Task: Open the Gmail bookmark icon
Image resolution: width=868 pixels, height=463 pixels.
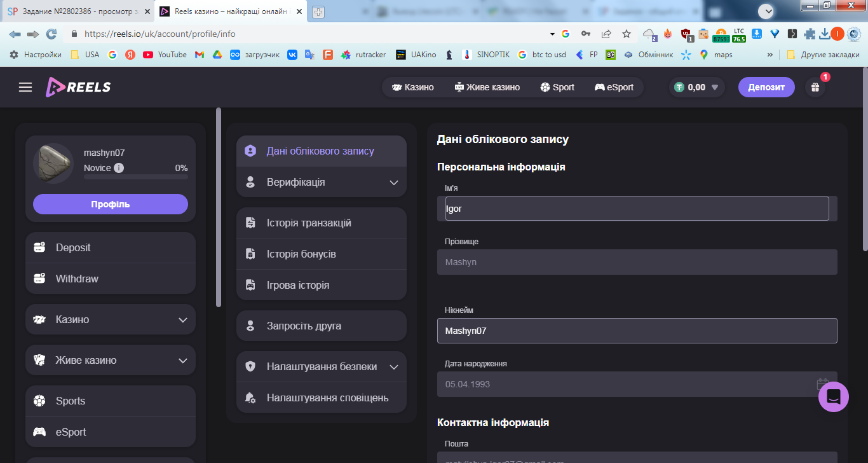Action: coord(199,55)
